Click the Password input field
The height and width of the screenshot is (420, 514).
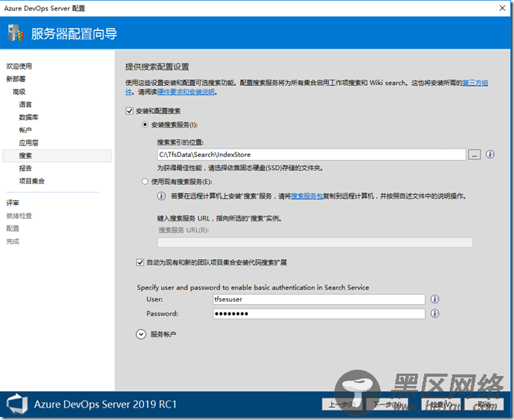point(319,313)
